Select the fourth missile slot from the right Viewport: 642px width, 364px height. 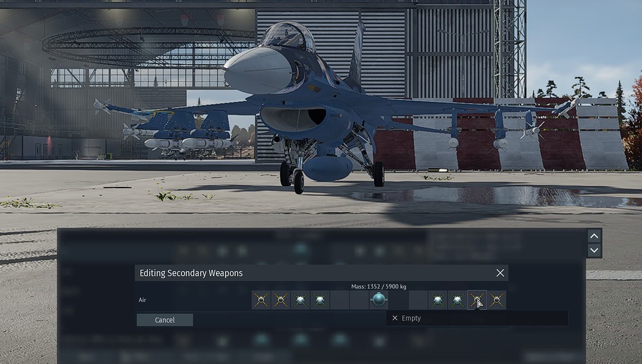438,300
